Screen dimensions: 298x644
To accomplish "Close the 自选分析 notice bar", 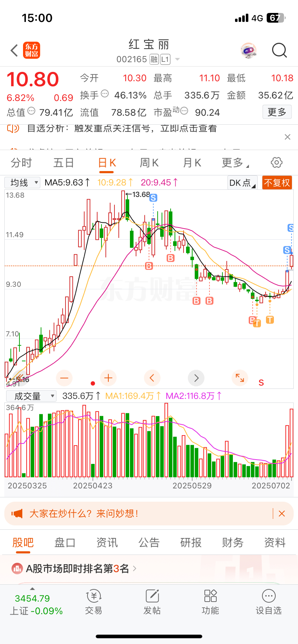I will point(287,137).
